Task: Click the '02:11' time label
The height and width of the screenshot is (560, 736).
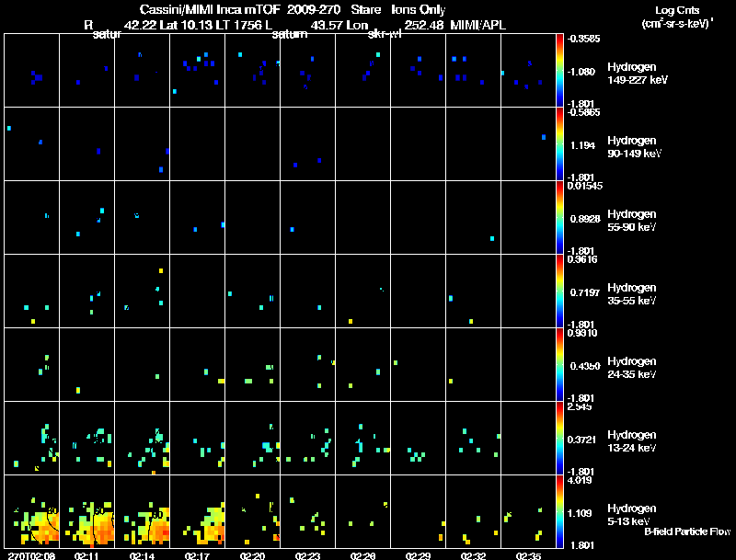Action: click(86, 555)
